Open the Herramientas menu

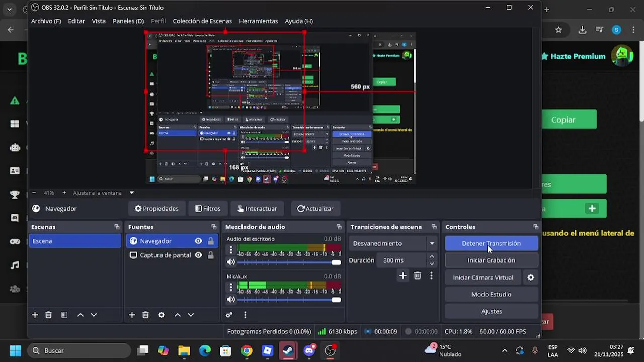259,21
